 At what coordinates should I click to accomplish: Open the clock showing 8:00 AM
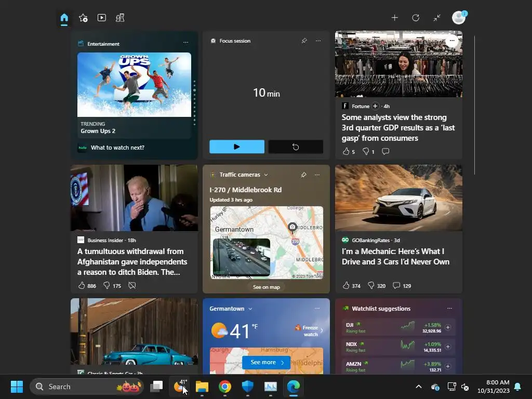494,387
